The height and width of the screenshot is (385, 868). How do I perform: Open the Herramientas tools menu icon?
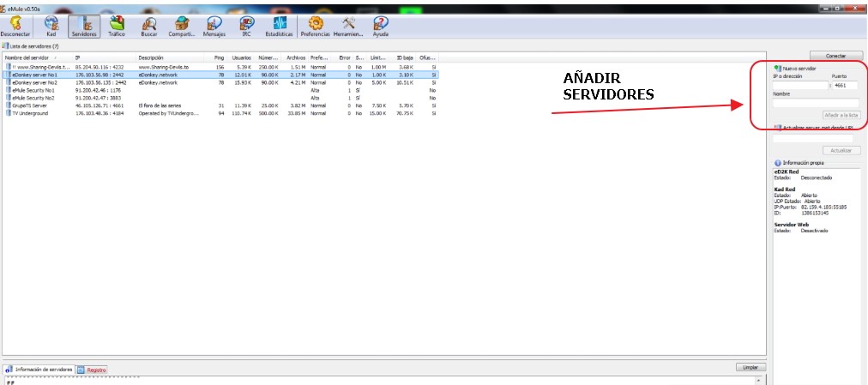click(348, 26)
